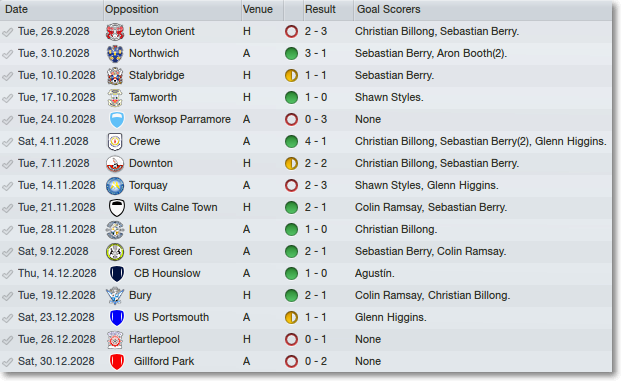Select the Worksop Parramore light blue shield
Screen dimensions: 621x381
coord(117,120)
